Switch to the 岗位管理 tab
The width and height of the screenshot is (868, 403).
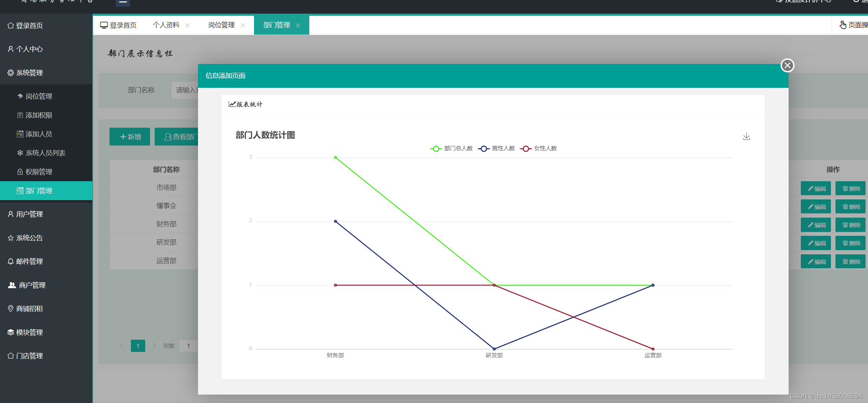pyautogui.click(x=221, y=25)
